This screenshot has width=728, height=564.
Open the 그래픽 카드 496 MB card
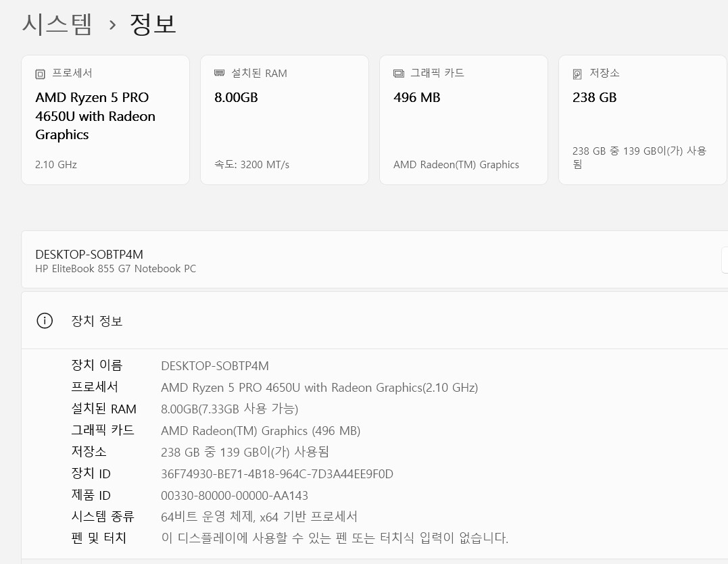tap(463, 120)
